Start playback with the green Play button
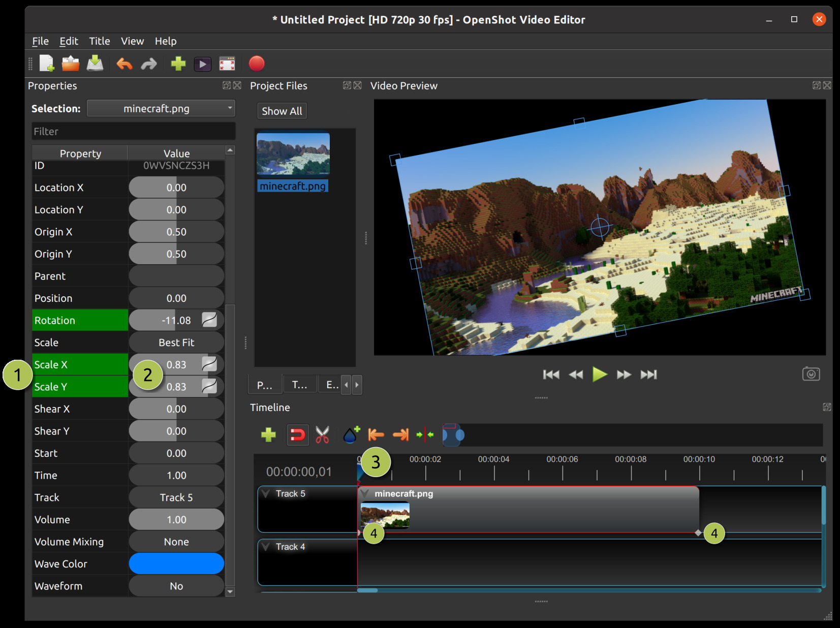This screenshot has height=628, width=840. tap(599, 374)
